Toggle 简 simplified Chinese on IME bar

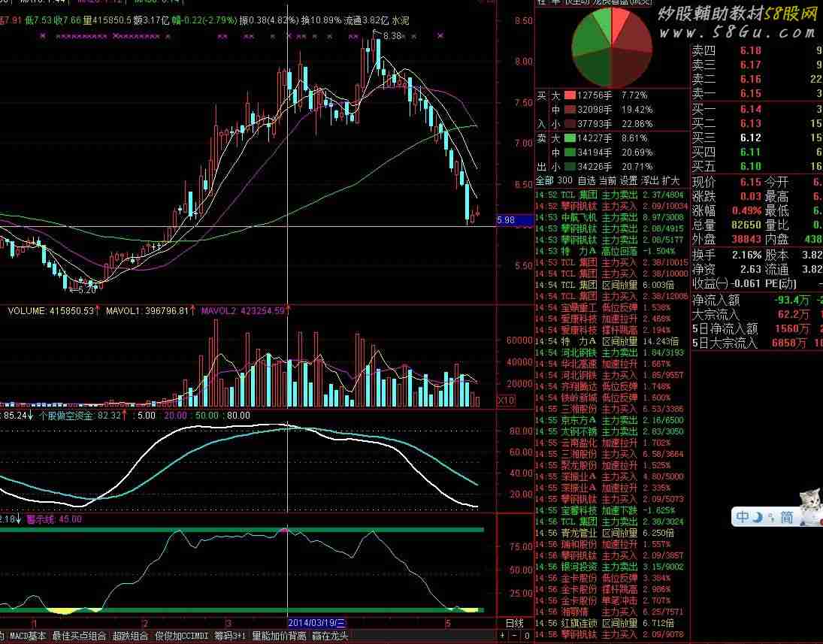(x=786, y=518)
